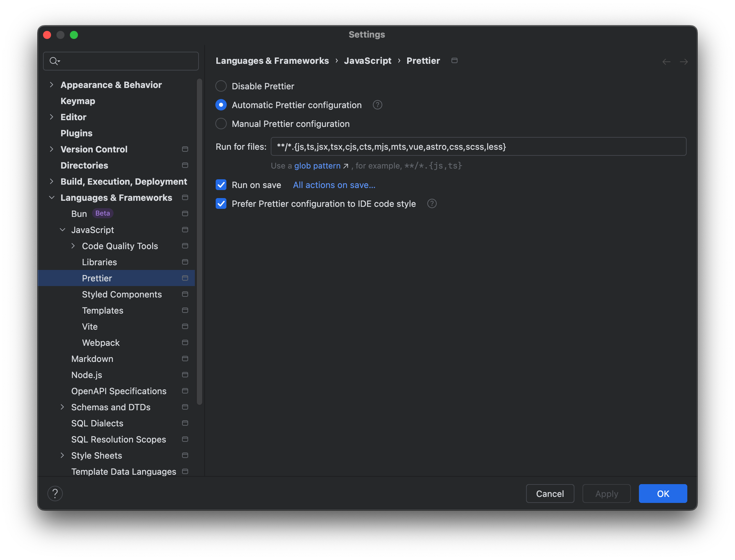The image size is (735, 560).
Task: Click the help icon next to Automatic Prettier configuration
Action: coord(377,105)
